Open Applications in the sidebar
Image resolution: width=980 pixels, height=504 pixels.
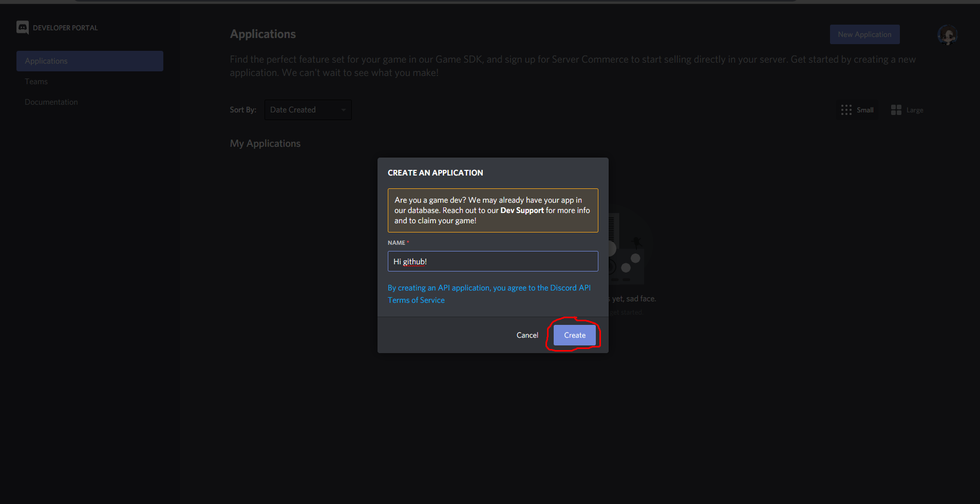coord(90,61)
